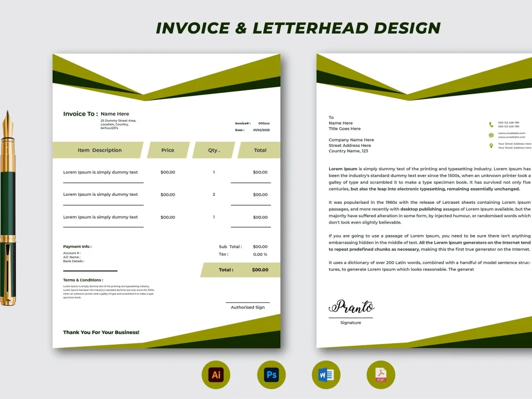
Task: Click the Photoshop file icon
Action: [x=271, y=375]
